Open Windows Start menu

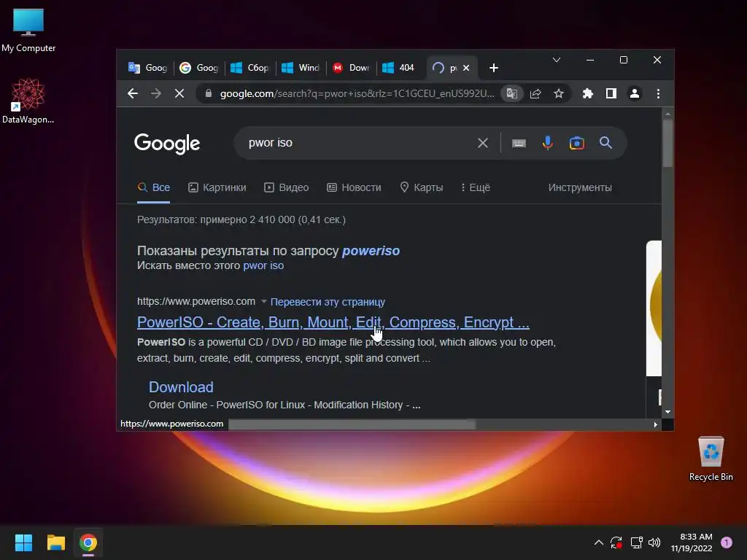[24, 542]
